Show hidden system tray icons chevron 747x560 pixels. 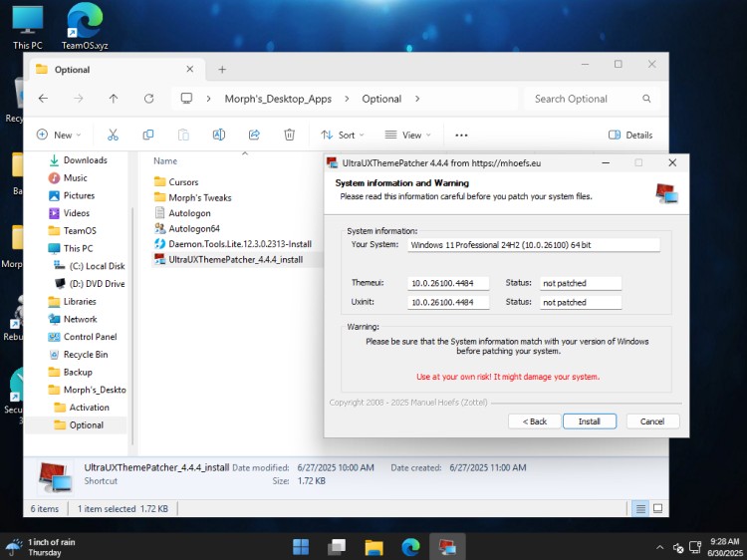click(659, 547)
